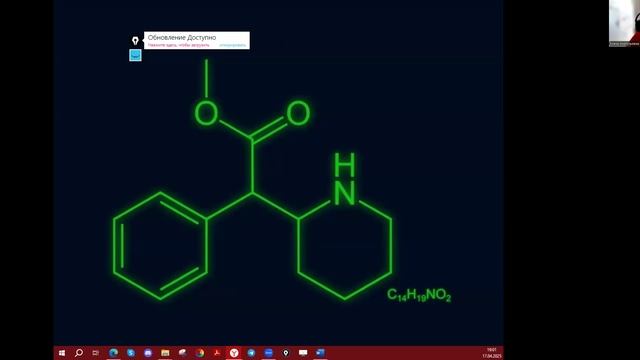The height and width of the screenshot is (360, 640).
Task: Open the purple round app icon on taskbar
Action: 148,353
